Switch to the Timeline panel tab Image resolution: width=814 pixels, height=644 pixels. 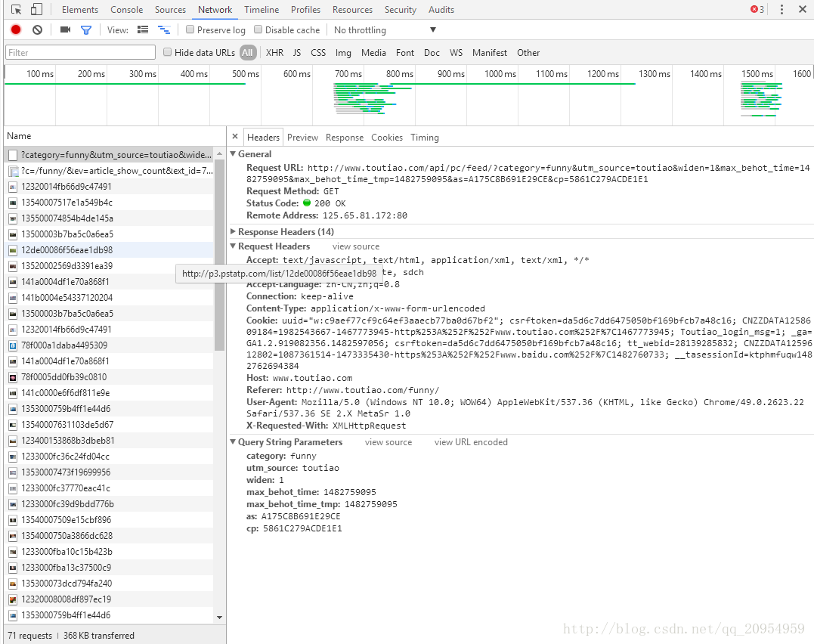[262, 9]
